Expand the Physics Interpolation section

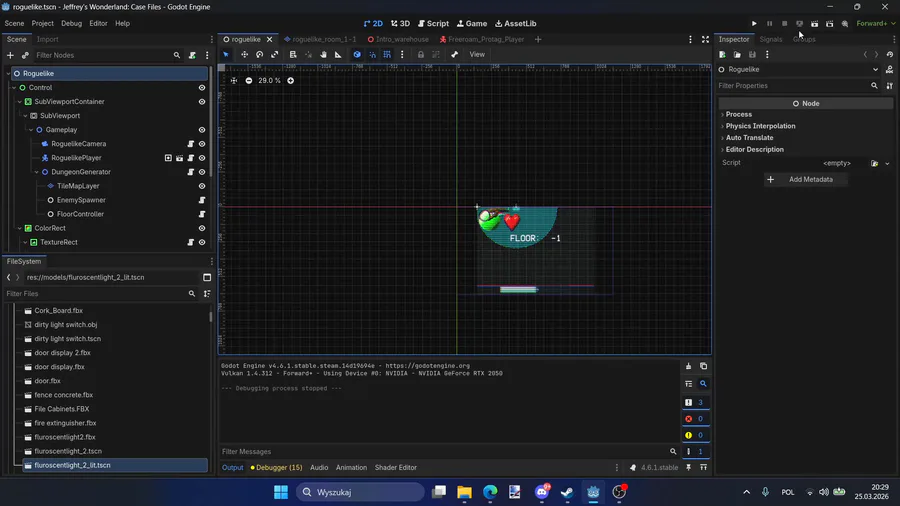[x=760, y=126]
